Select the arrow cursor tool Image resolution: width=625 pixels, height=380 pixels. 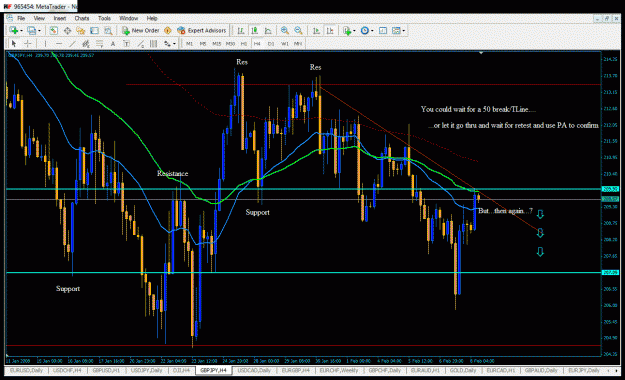coord(14,43)
